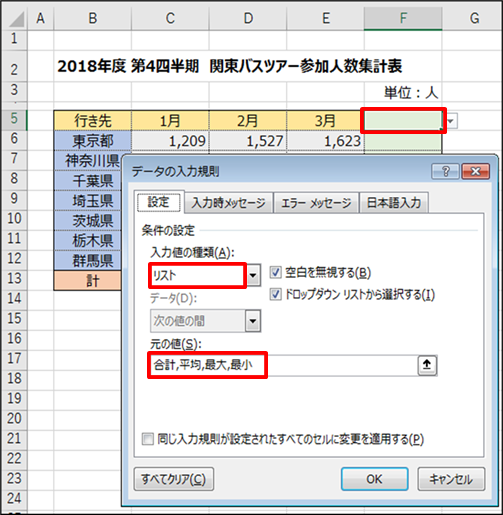The width and height of the screenshot is (503, 515).
Task: Switch to the 入力時メッセージ tab
Action: click(x=229, y=203)
